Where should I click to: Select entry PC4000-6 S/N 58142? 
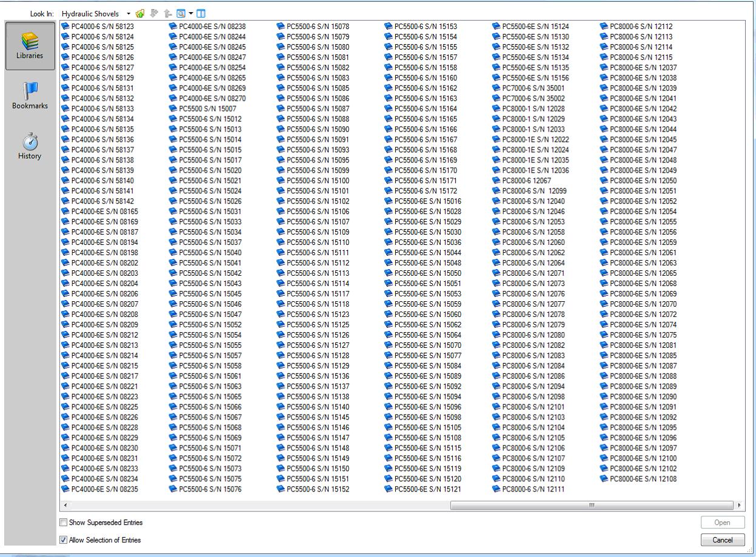[102, 201]
